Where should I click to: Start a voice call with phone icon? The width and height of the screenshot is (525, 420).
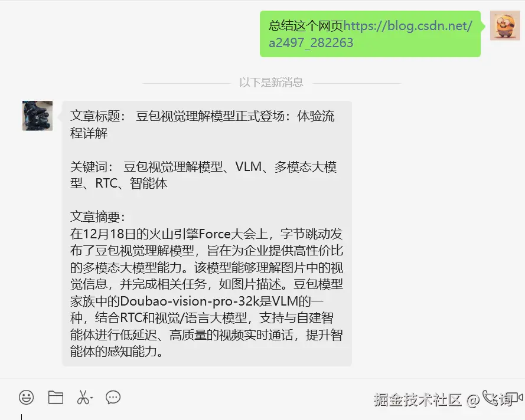click(490, 397)
